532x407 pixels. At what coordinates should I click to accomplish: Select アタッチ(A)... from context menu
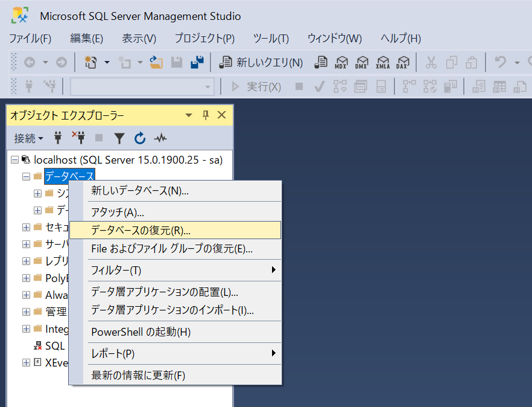click(175, 213)
